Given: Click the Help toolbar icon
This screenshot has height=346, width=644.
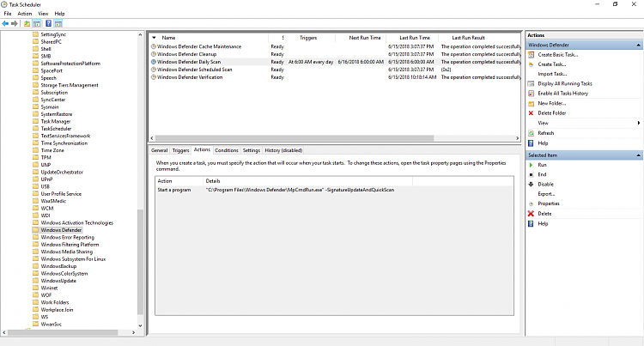Looking at the screenshot, I should pyautogui.click(x=48, y=23).
